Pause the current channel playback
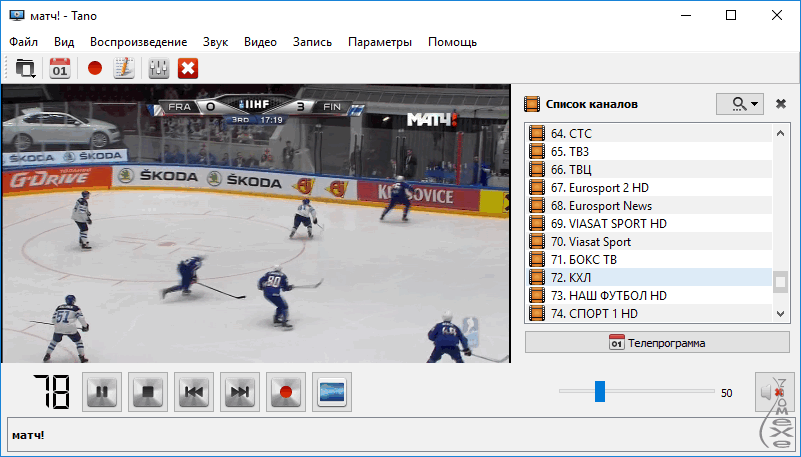 102,392
